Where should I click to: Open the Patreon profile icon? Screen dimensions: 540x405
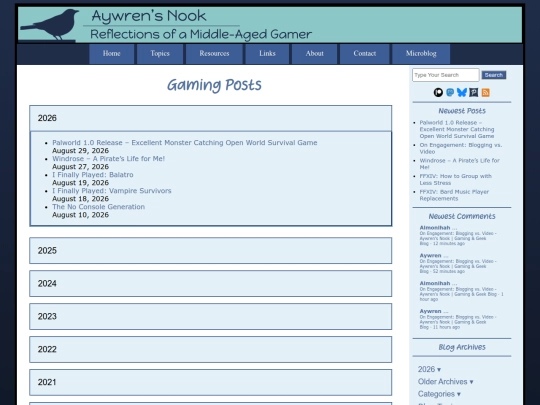438,92
